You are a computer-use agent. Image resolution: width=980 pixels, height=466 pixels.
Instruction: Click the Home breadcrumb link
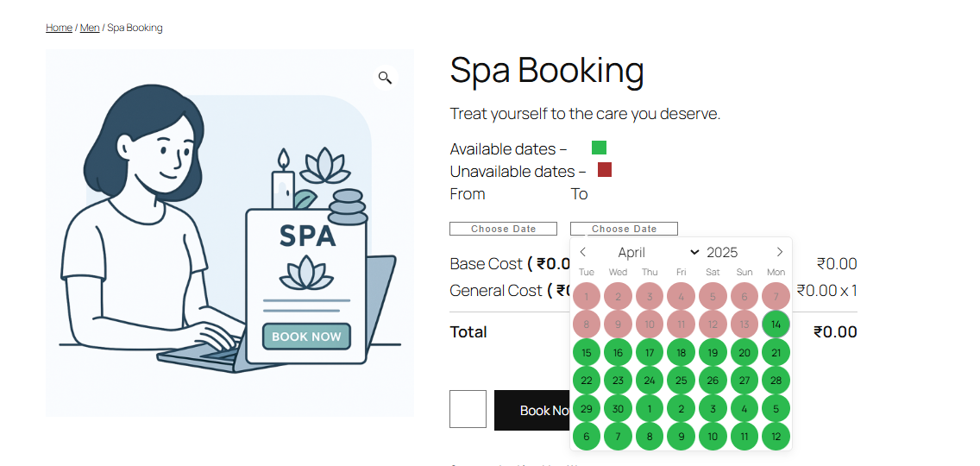click(x=59, y=28)
